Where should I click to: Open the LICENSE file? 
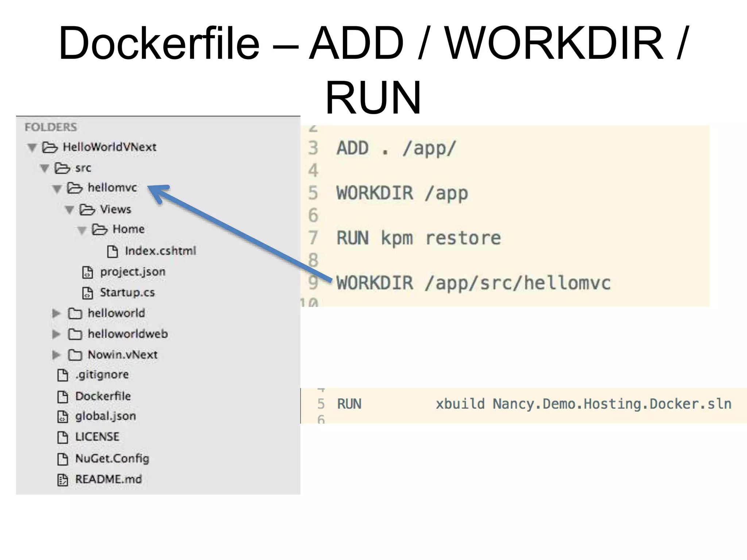(97, 437)
